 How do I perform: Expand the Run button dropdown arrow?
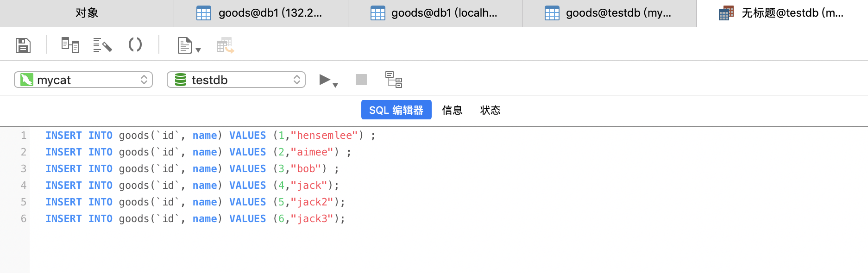336,85
